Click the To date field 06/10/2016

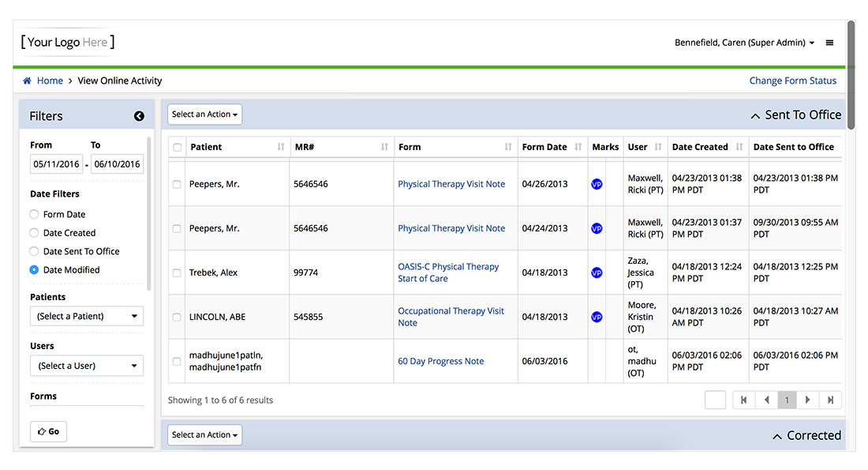point(117,164)
